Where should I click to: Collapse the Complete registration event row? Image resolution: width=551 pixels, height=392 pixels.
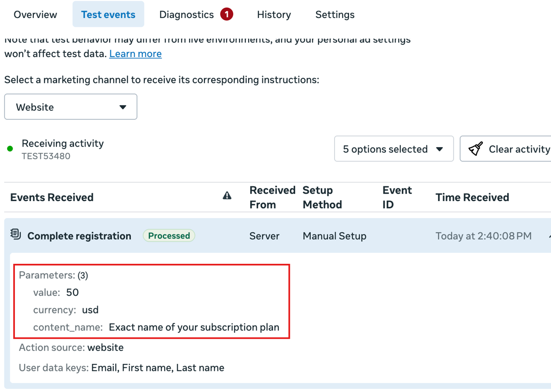549,236
